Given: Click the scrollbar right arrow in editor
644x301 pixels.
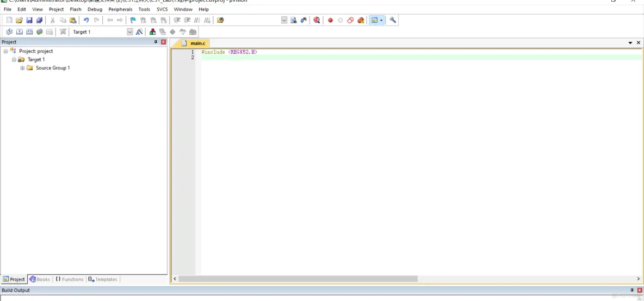Looking at the screenshot, I should pos(638,279).
